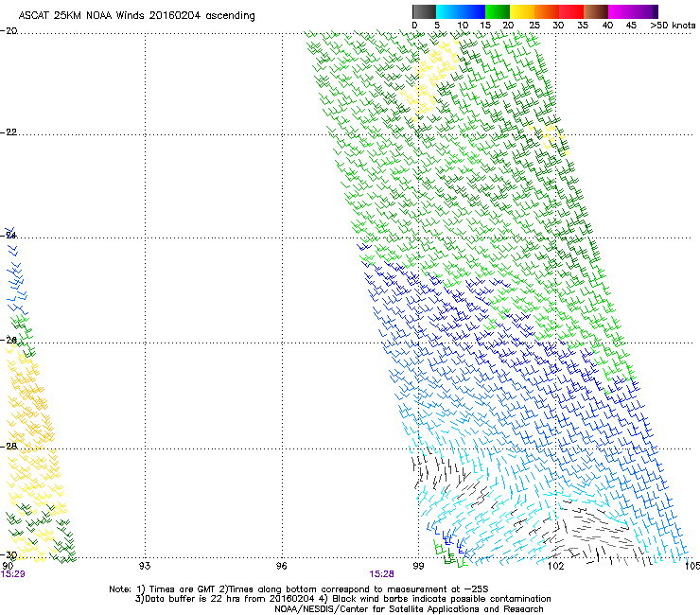The width and height of the screenshot is (700, 615).
Task: Click the '>50 knots' legend label
Action: click(x=673, y=26)
